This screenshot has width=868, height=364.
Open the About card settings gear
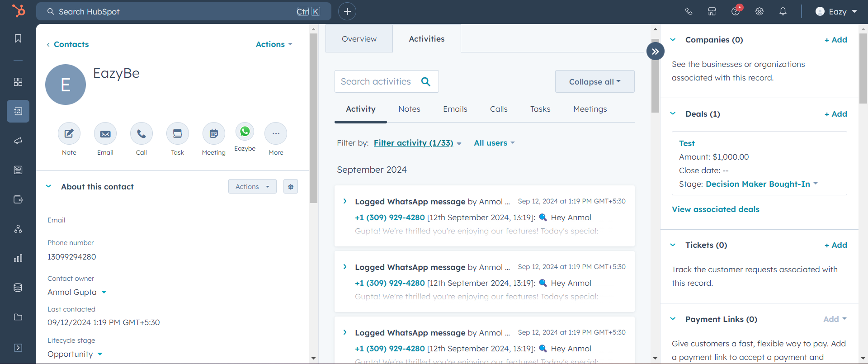pos(291,186)
